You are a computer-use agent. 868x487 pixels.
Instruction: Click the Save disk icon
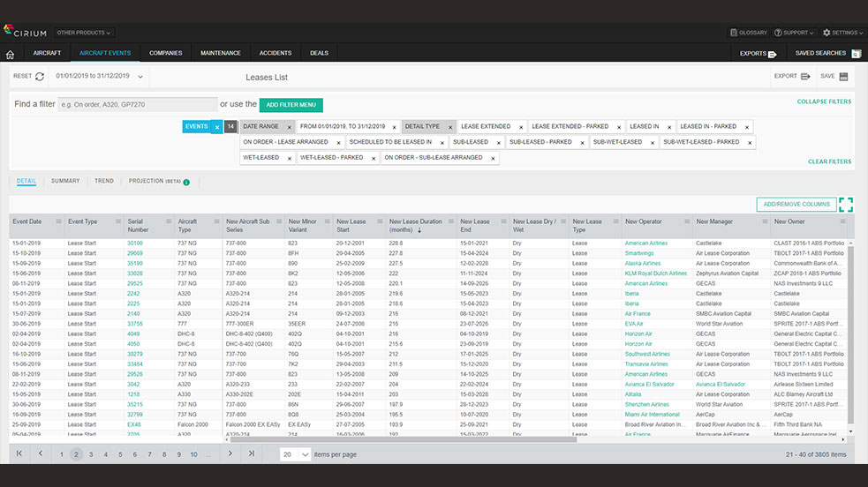coord(844,77)
